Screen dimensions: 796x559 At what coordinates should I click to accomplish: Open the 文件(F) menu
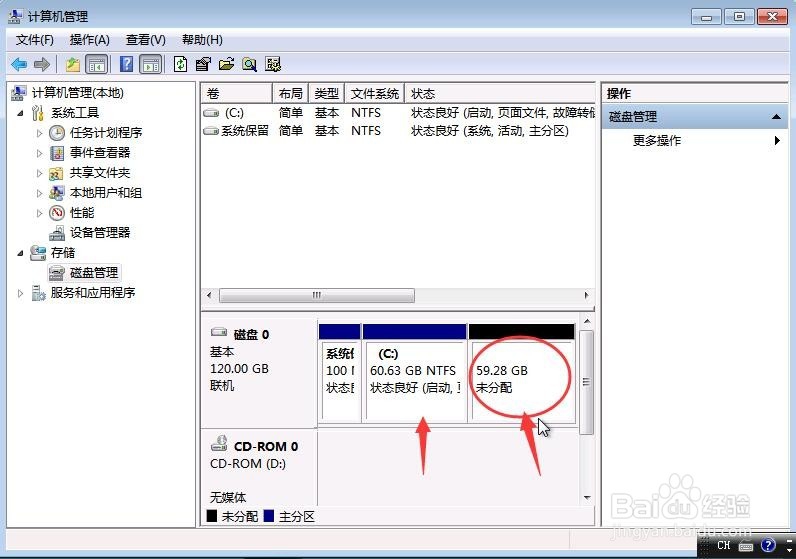(35, 40)
